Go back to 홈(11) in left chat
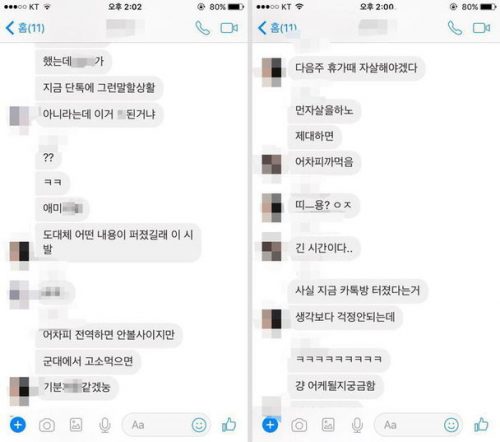Screen dimensions: 500x442 click(25, 28)
